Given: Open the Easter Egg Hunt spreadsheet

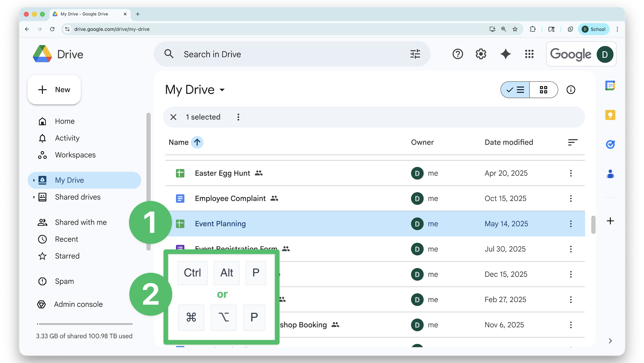Looking at the screenshot, I should click(222, 173).
